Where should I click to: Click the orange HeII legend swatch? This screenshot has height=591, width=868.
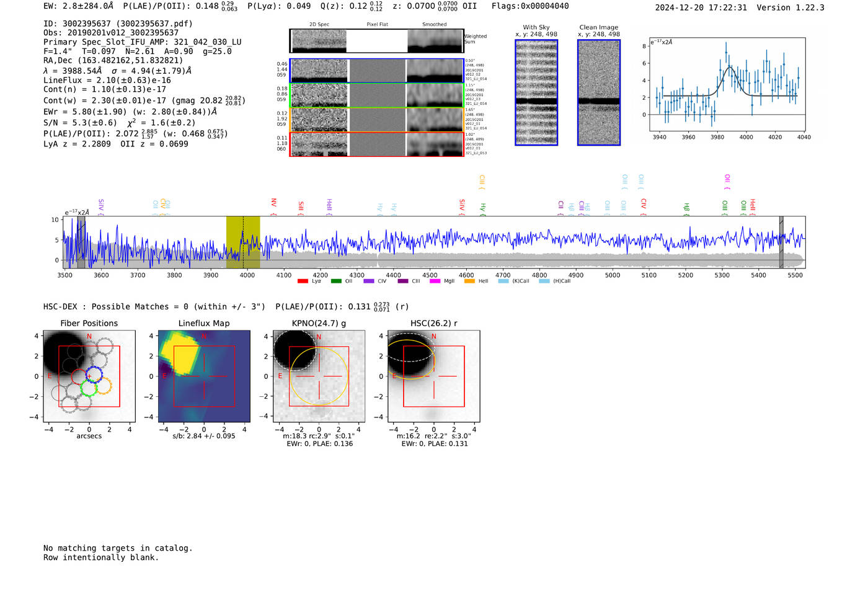click(x=469, y=282)
